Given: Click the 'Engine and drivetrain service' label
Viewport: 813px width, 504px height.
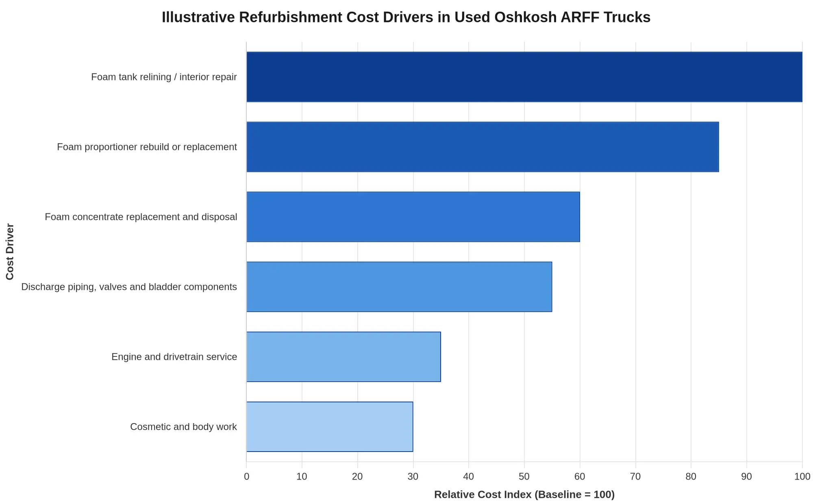Looking at the screenshot, I should click(174, 357).
